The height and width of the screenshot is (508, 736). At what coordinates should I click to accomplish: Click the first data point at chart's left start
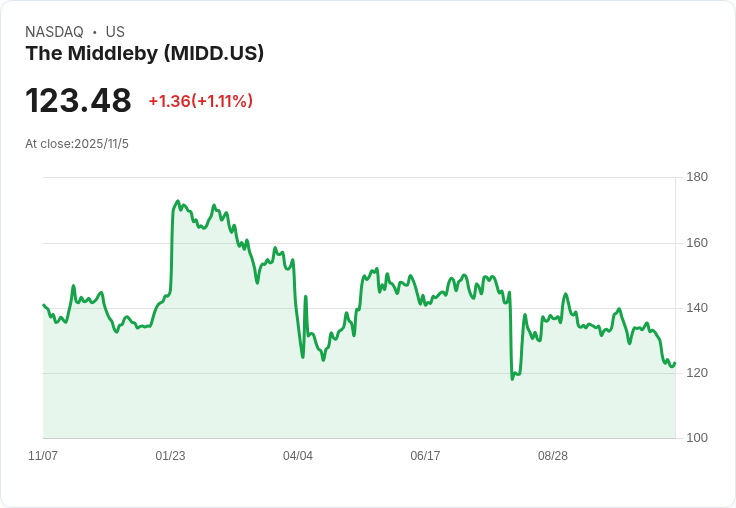point(44,305)
